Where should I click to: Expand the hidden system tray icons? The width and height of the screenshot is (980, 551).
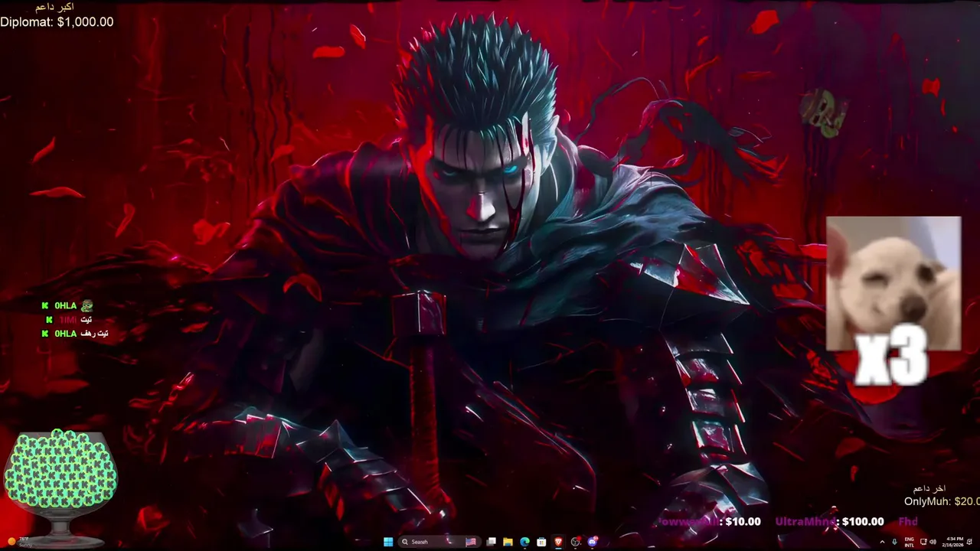click(x=882, y=542)
